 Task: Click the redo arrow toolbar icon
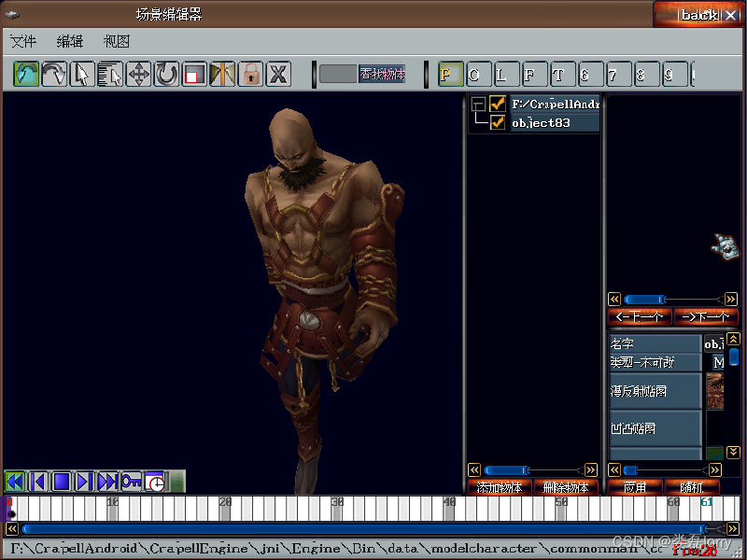tap(54, 75)
